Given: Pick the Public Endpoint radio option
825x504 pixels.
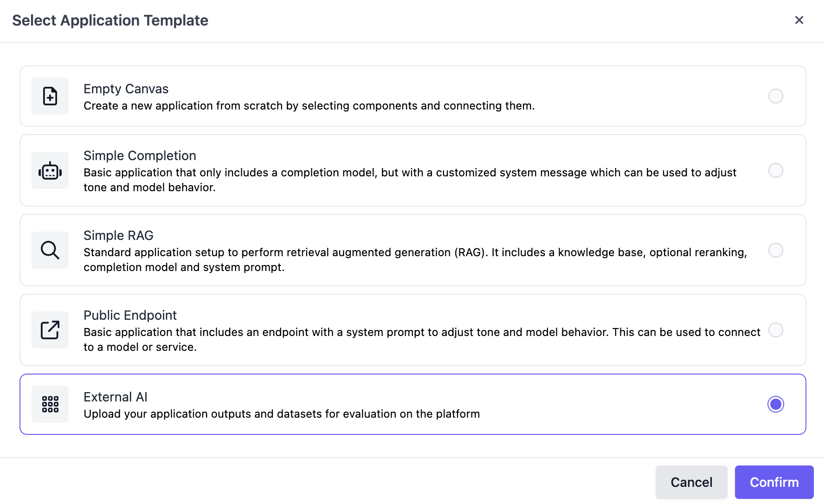Looking at the screenshot, I should [776, 330].
